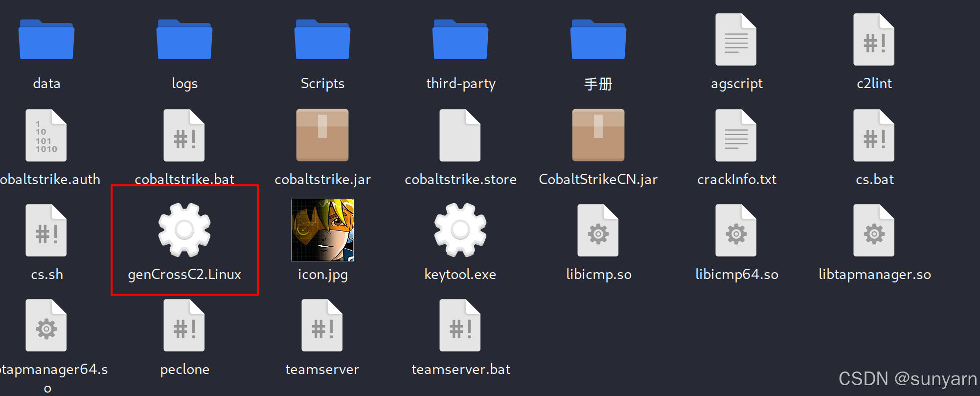Image resolution: width=980 pixels, height=396 pixels.
Task: Click the "Scripts" folder name
Action: pos(322,84)
